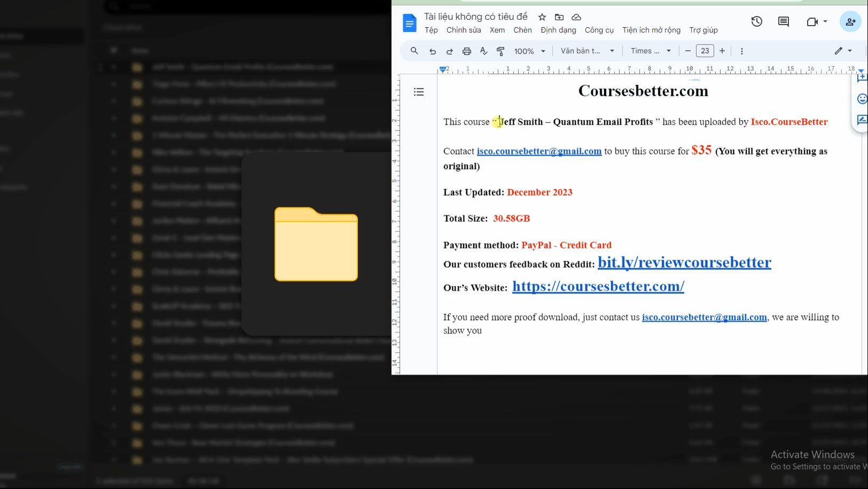Open the zoom 100% dropdown

point(529,51)
